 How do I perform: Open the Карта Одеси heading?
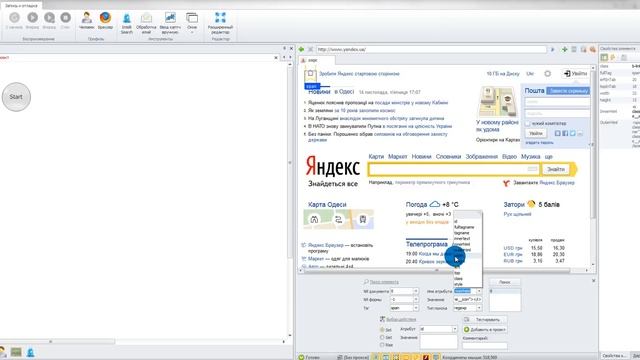[x=327, y=204]
